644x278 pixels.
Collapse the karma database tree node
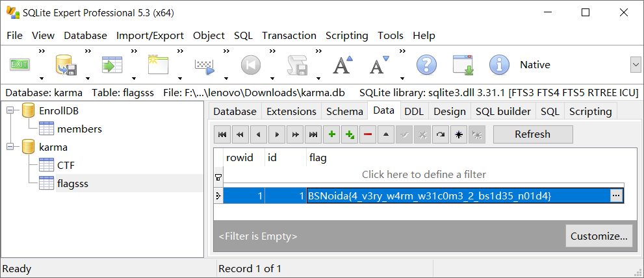point(11,147)
